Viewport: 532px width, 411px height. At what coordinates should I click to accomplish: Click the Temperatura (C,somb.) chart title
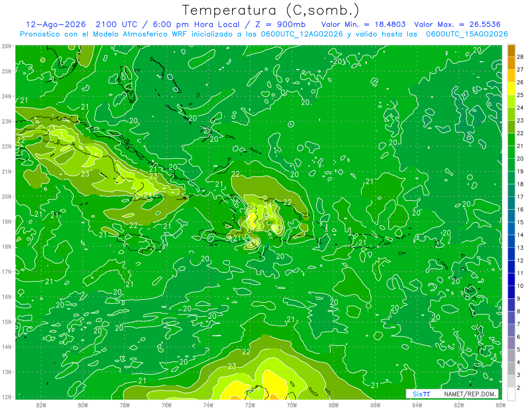(271, 11)
